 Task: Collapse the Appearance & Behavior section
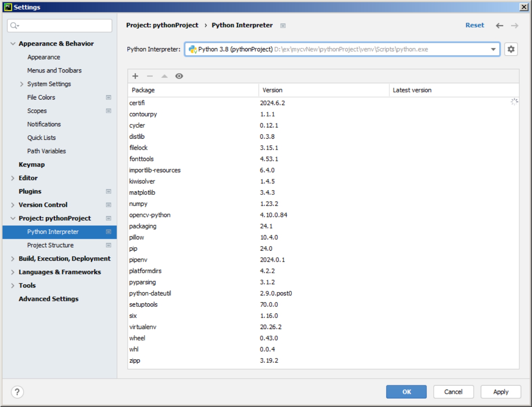click(x=13, y=44)
